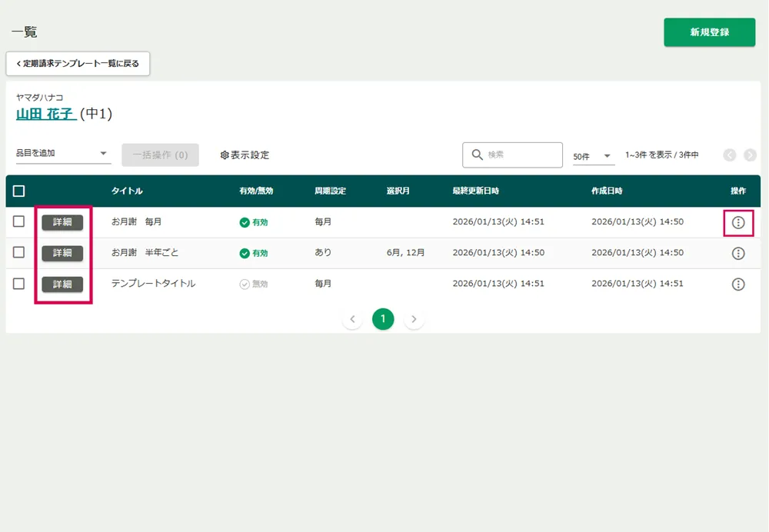Image resolution: width=769 pixels, height=532 pixels.
Task: Sort by 最終更新日時 column header
Action: coord(475,191)
